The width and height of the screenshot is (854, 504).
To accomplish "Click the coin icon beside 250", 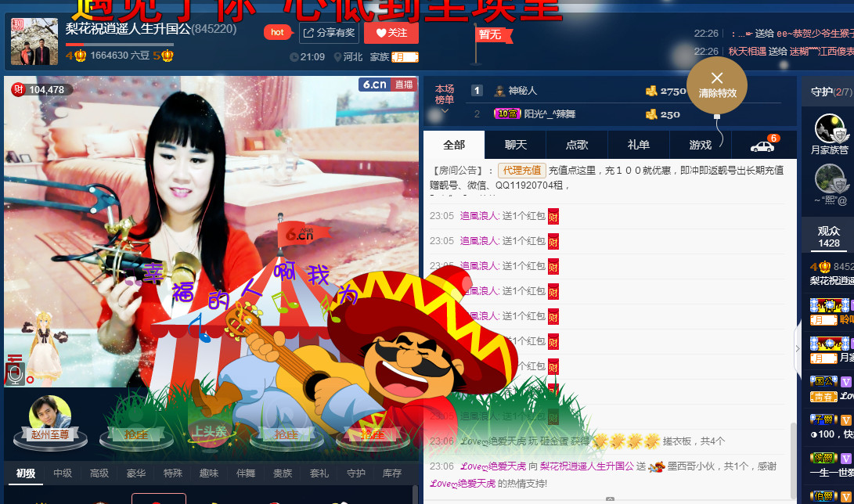I will click(651, 113).
